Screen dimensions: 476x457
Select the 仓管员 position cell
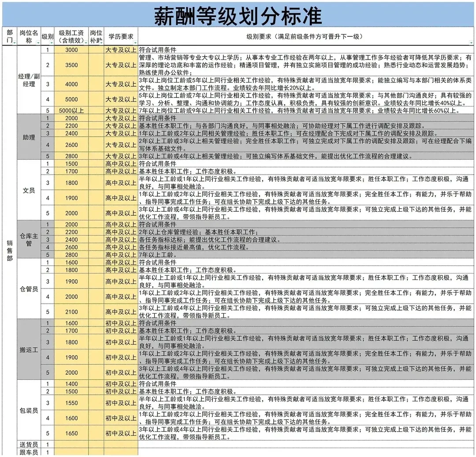click(x=28, y=289)
